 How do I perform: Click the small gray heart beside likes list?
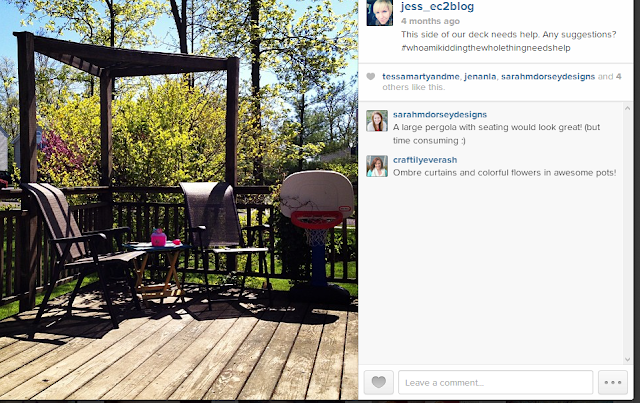click(x=371, y=76)
